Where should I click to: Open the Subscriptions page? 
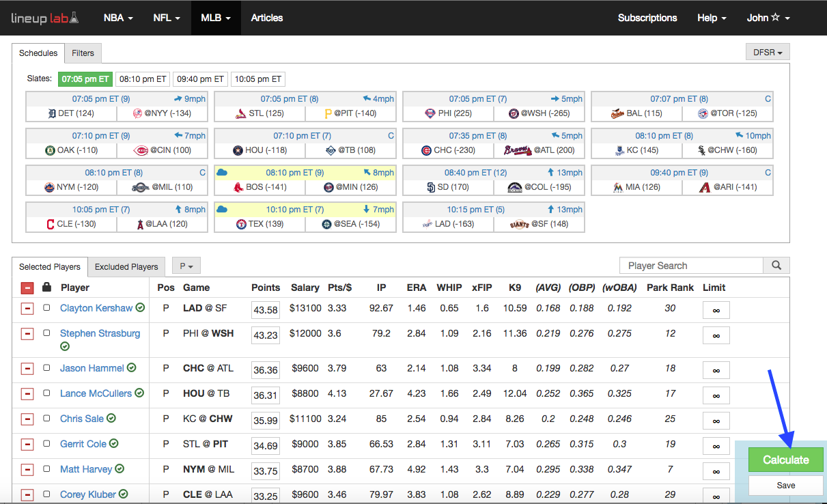(x=647, y=18)
